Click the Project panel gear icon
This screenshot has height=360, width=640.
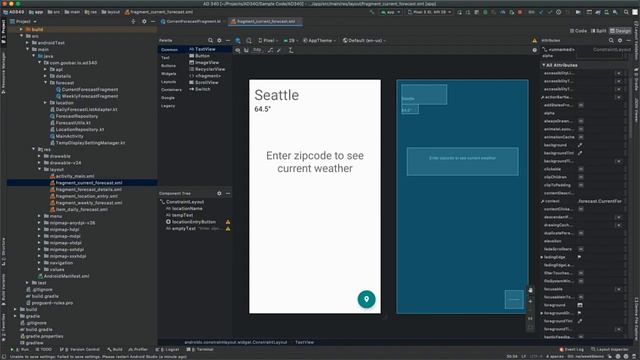coord(144,21)
